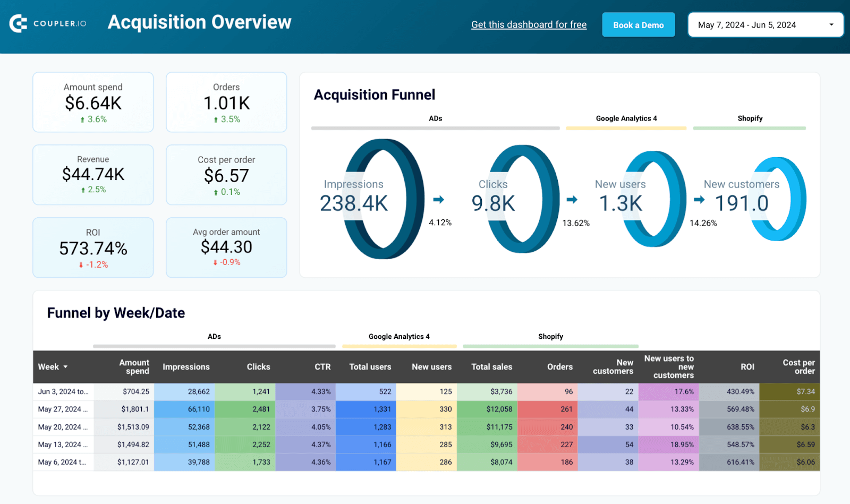
Task: Select the May 27, 2024 week row
Action: pyautogui.click(x=427, y=409)
